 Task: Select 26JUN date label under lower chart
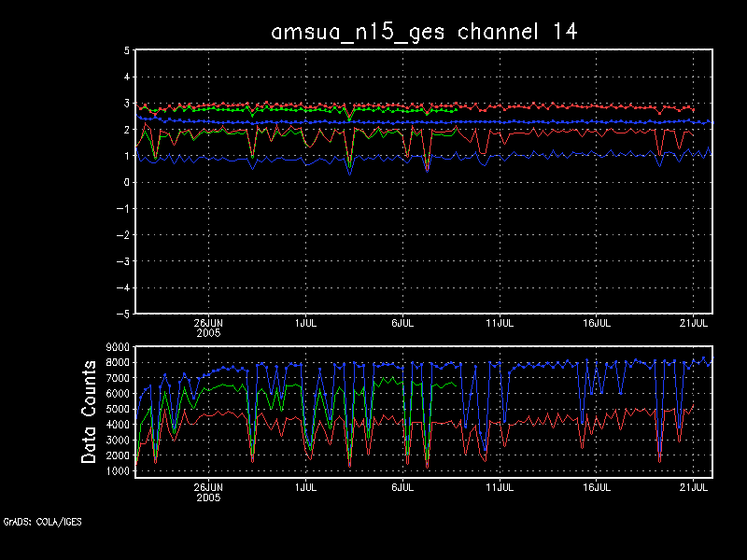pyautogui.click(x=207, y=486)
